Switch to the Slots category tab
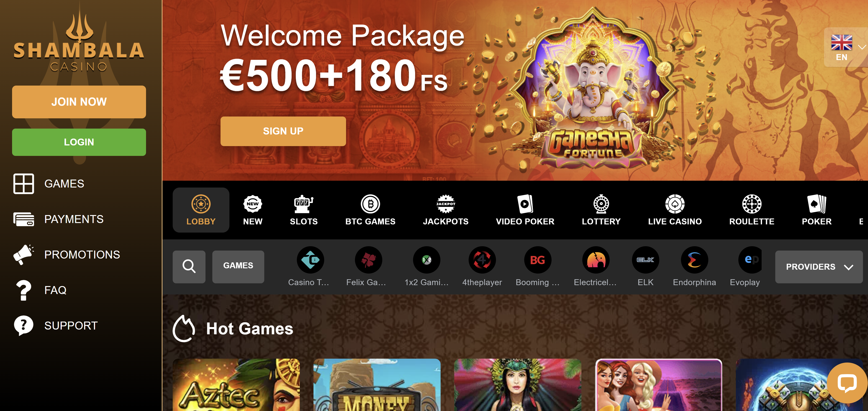The height and width of the screenshot is (411, 868). coord(304,210)
